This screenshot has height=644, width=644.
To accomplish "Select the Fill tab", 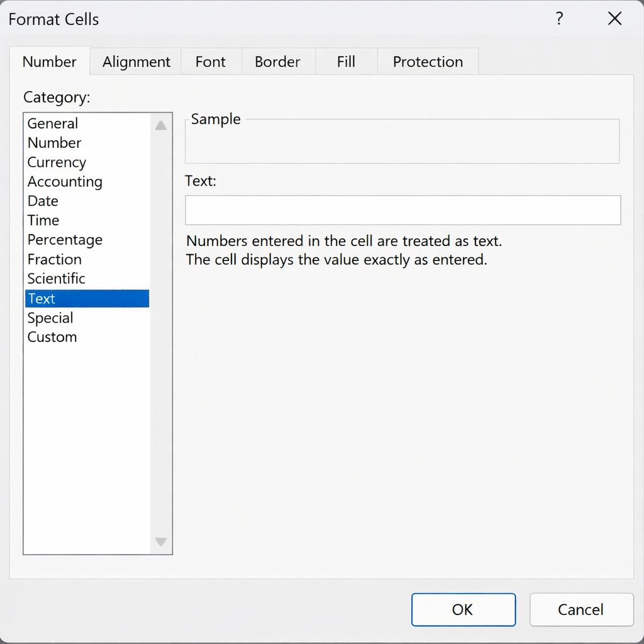I will [x=346, y=62].
